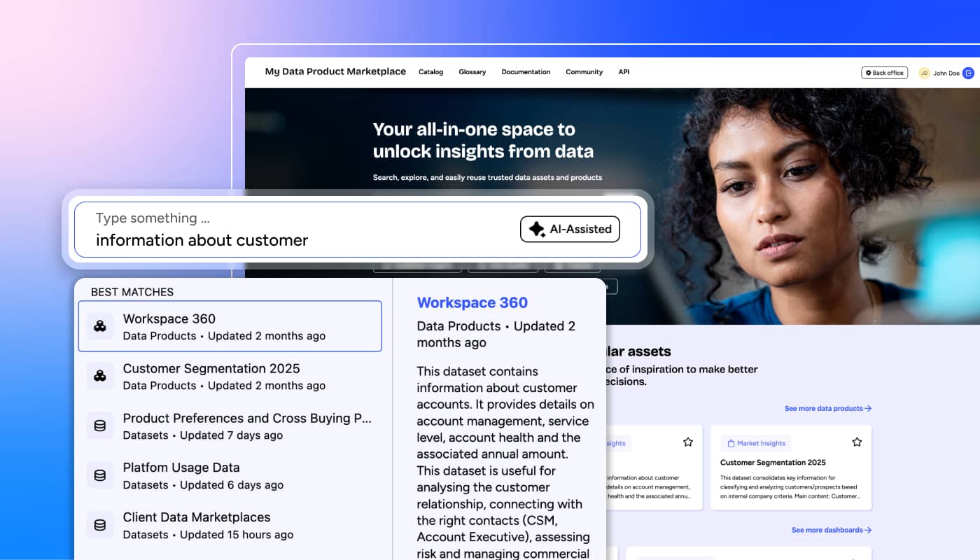Favorite the Customer Segmentation 2025 card with star
Screen dimensions: 980x560
[x=857, y=442]
